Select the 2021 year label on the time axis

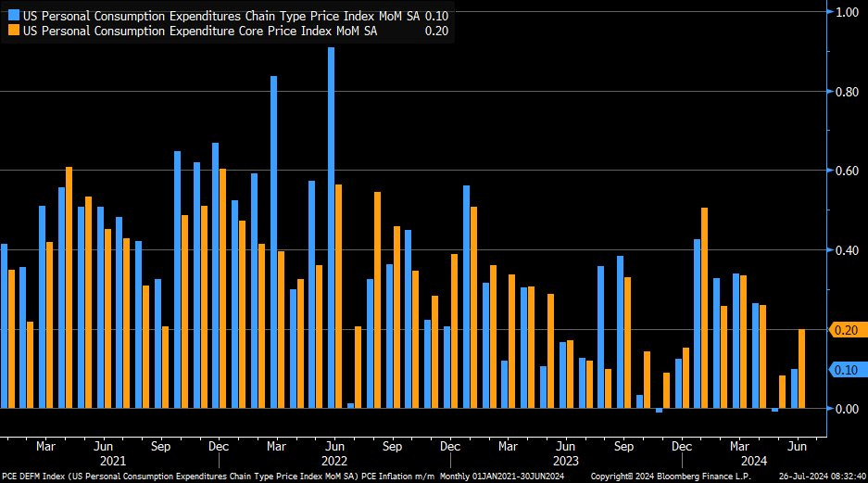tap(112, 461)
